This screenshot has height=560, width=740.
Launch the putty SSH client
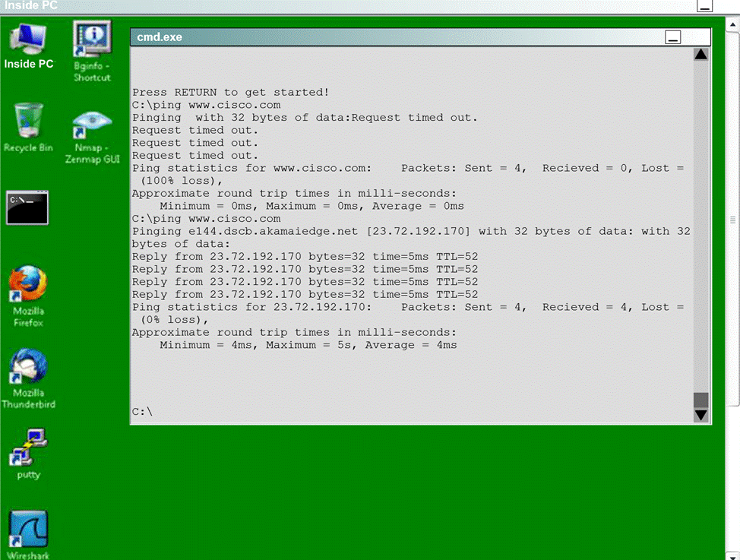point(29,449)
